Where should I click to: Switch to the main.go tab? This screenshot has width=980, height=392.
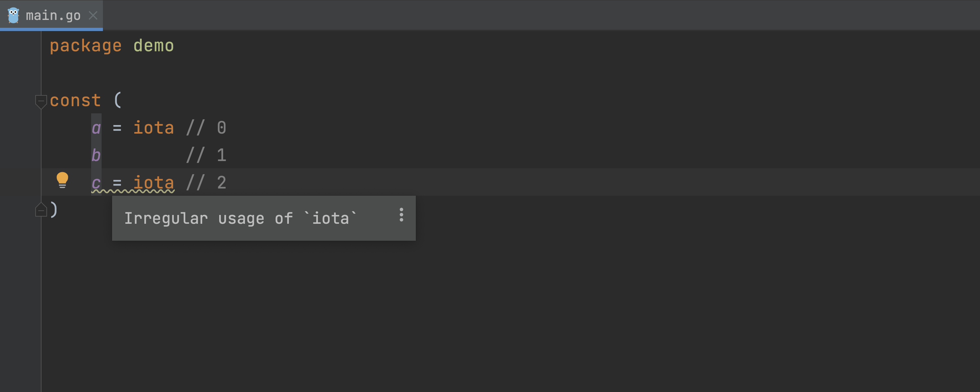tap(53, 16)
